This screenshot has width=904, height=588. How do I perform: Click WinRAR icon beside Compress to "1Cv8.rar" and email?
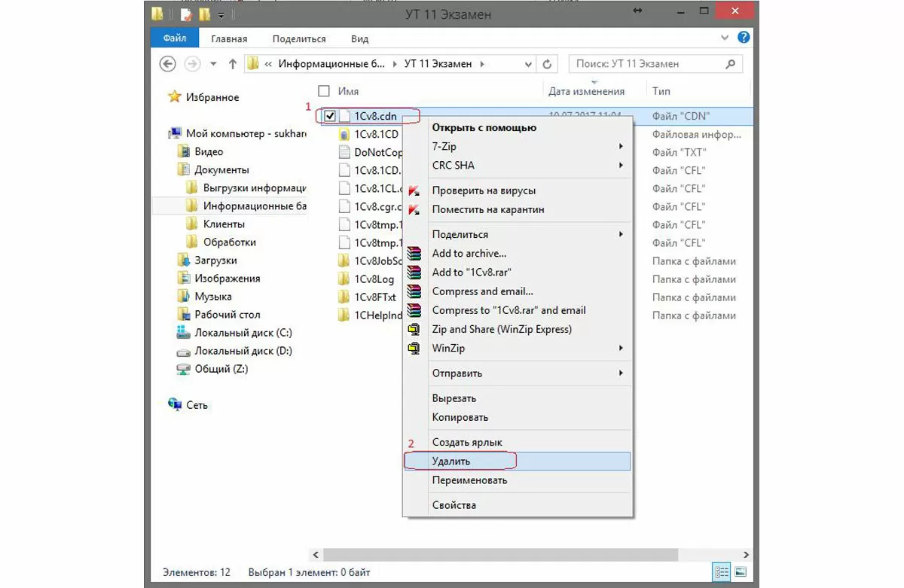[414, 310]
